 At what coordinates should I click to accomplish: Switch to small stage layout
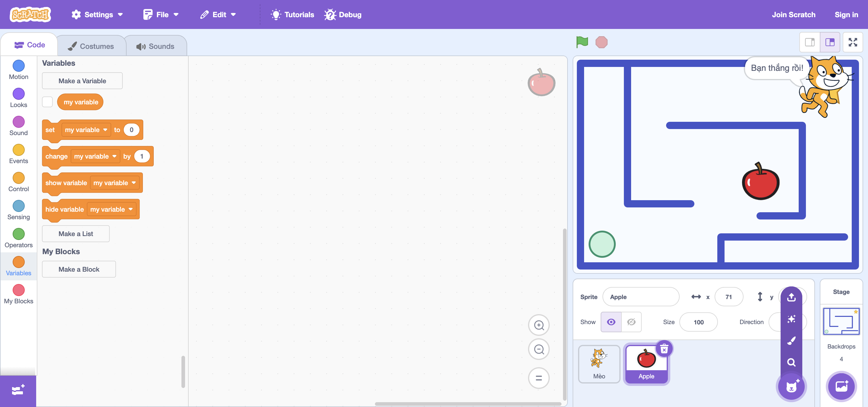(x=810, y=42)
